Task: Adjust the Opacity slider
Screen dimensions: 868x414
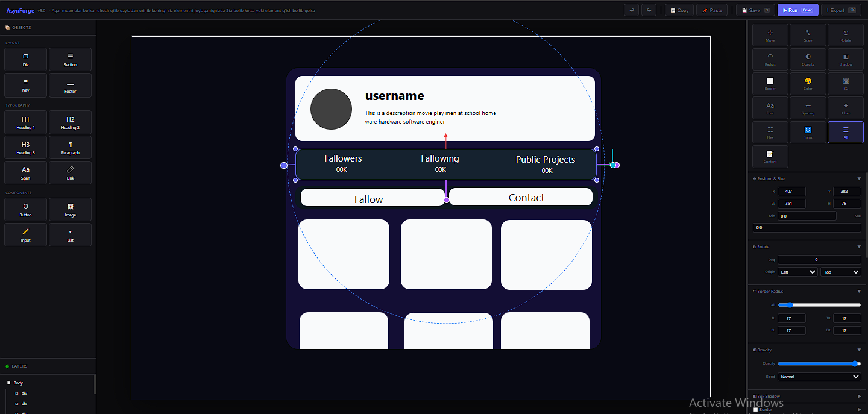Action: point(820,363)
